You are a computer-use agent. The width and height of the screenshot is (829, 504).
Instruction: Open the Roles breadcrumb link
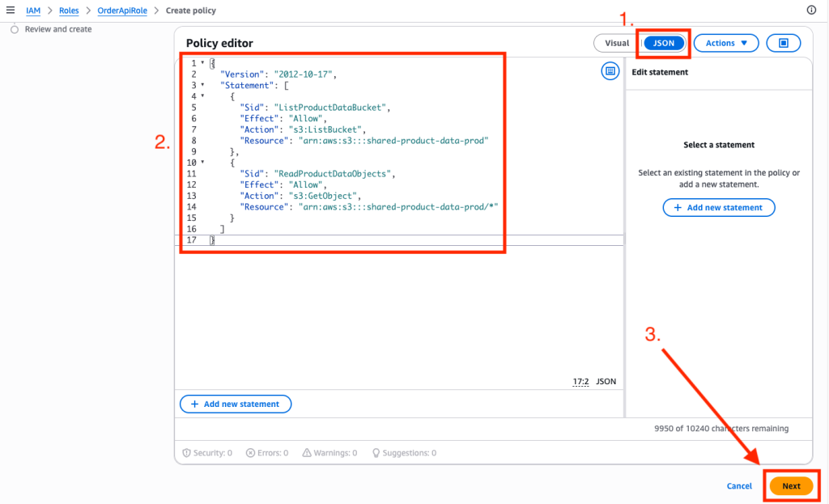(69, 11)
